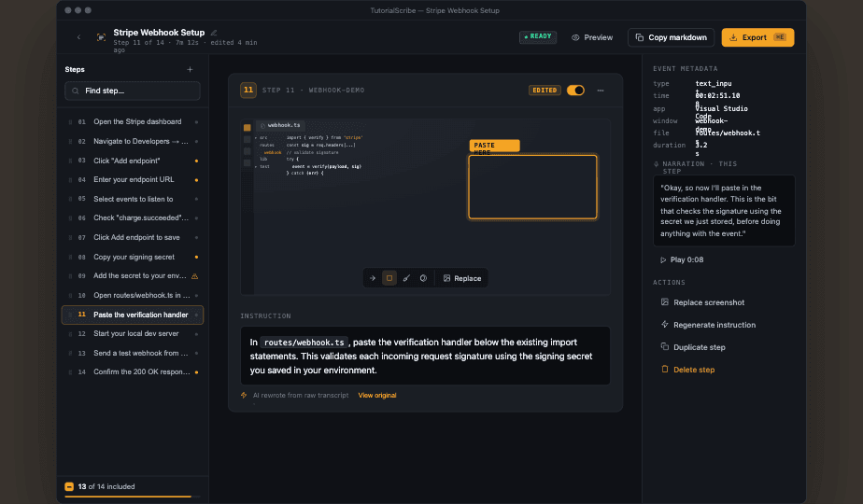This screenshot has width=863, height=504.
Task: Click the EDITED badge on step 11
Action: tap(545, 91)
